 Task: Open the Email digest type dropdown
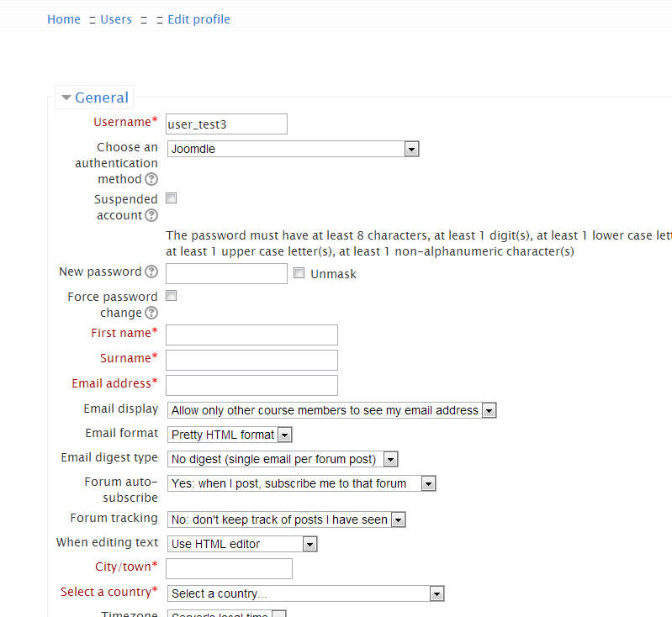[283, 459]
